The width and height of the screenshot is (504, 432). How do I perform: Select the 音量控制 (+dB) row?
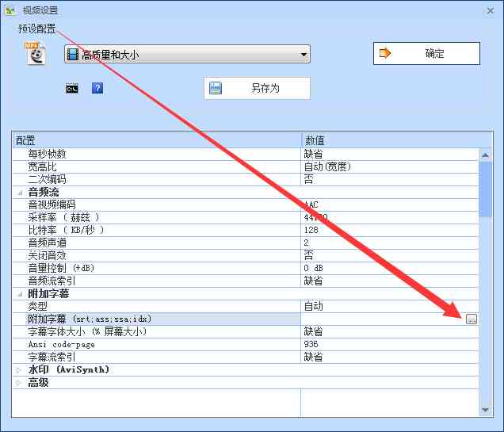(x=246, y=269)
